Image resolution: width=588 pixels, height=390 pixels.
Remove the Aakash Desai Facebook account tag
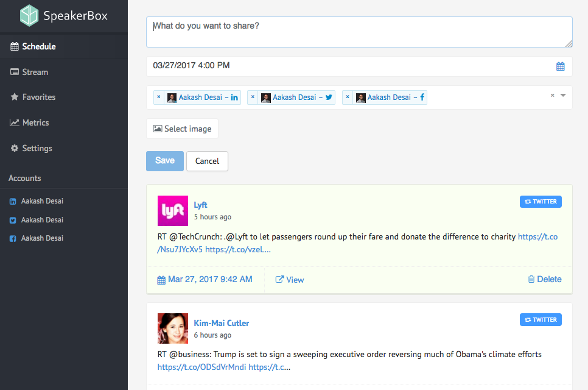pyautogui.click(x=348, y=97)
